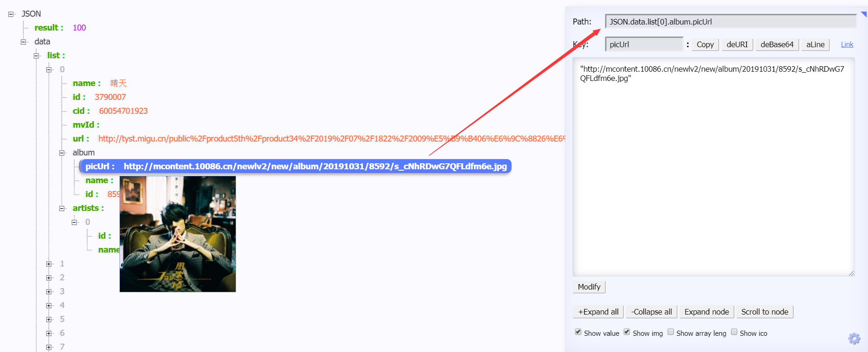Collapse the album node
Screen dimensions: 868x352
tap(62, 153)
